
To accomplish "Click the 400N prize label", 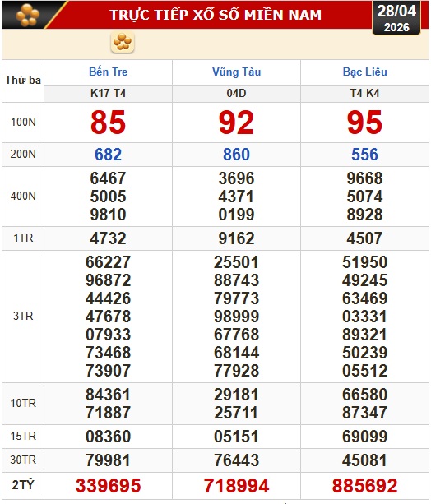I will click(23, 196).
